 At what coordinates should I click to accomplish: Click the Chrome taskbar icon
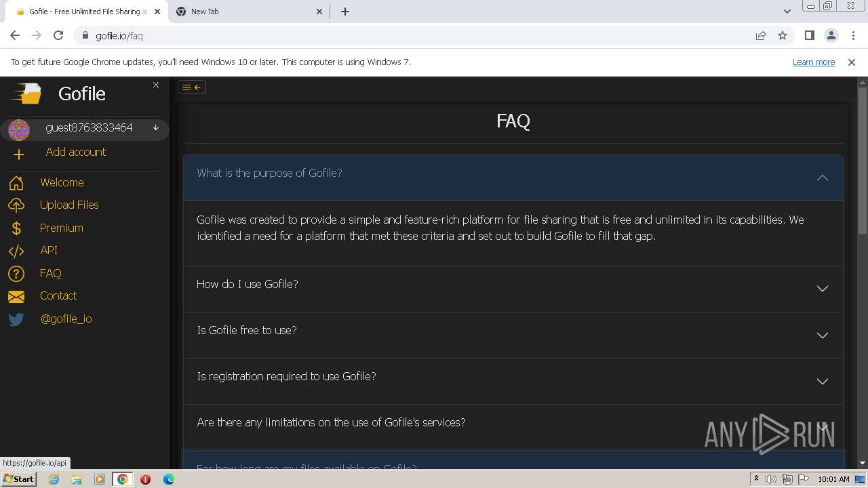[x=123, y=479]
